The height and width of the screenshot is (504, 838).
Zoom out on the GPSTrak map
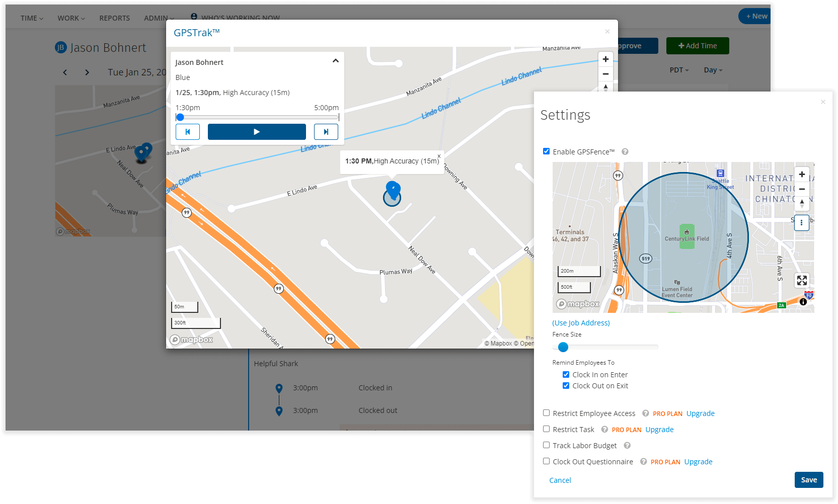(x=605, y=74)
